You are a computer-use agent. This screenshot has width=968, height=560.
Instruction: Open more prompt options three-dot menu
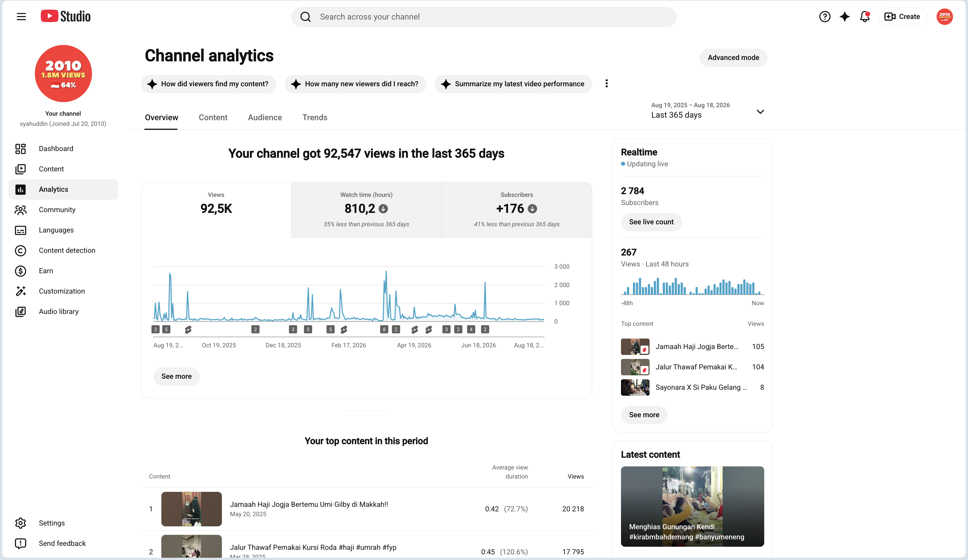(x=607, y=84)
